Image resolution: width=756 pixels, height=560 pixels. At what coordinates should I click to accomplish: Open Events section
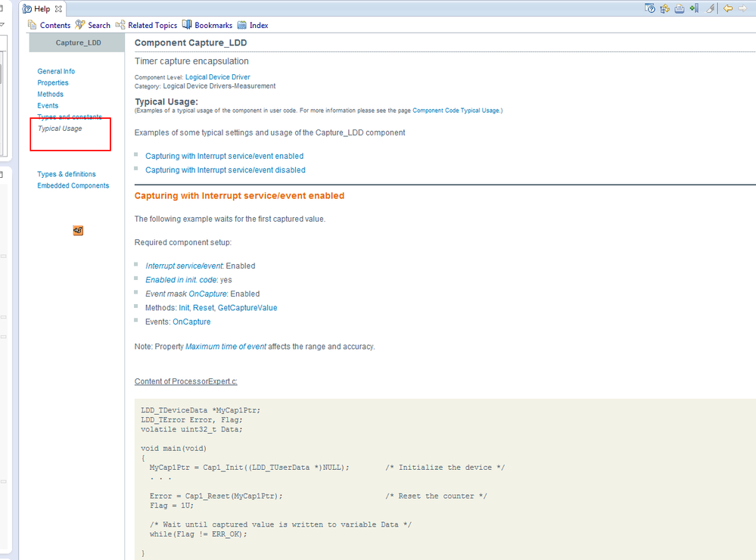(48, 106)
